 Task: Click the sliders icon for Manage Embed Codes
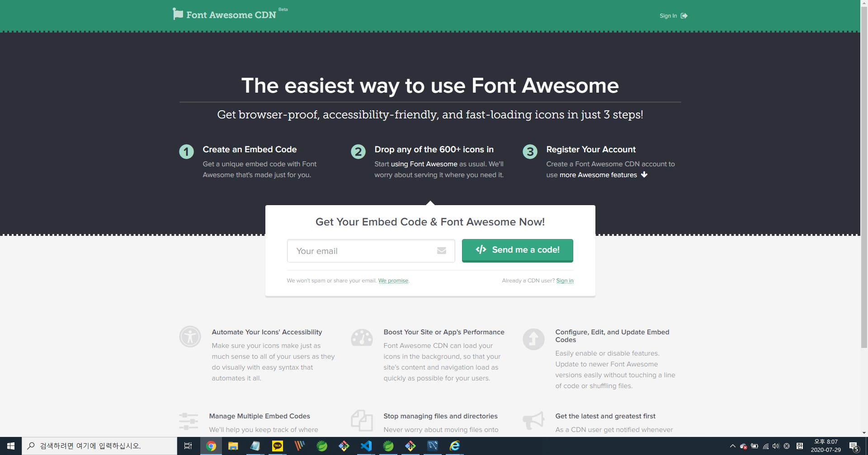(x=189, y=421)
